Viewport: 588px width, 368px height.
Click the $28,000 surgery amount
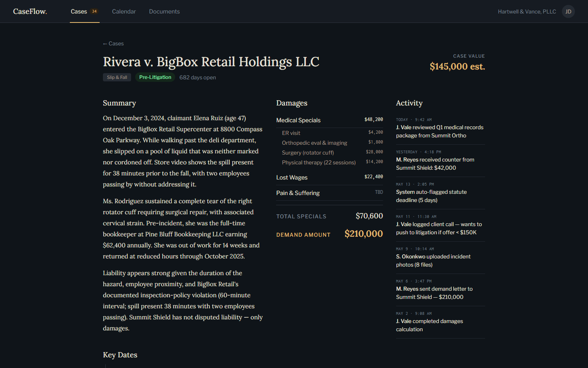click(x=374, y=152)
